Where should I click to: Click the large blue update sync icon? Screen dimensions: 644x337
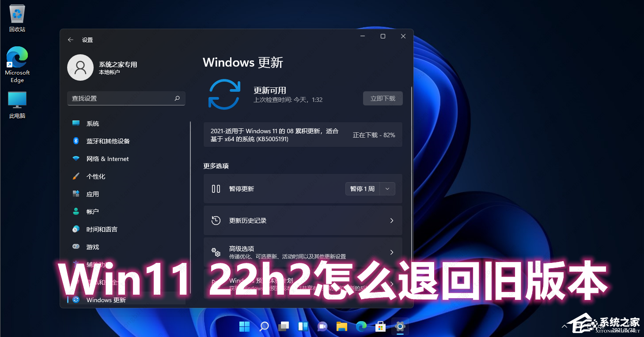click(224, 94)
